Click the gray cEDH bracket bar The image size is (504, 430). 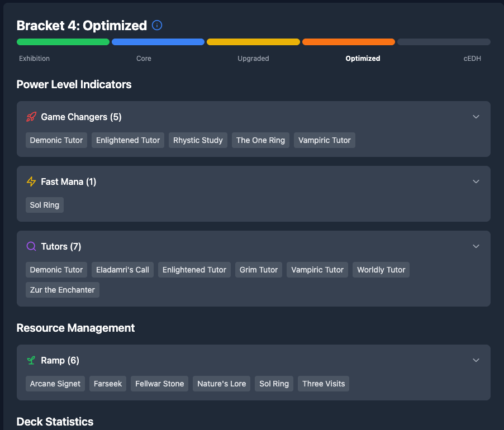[444, 42]
